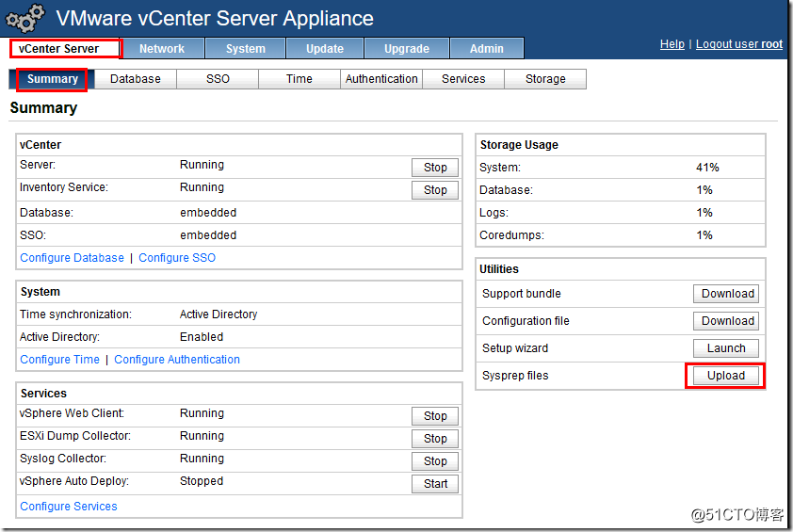Stop the Syslog Collector service
The height and width of the screenshot is (532, 793).
pyautogui.click(x=435, y=461)
